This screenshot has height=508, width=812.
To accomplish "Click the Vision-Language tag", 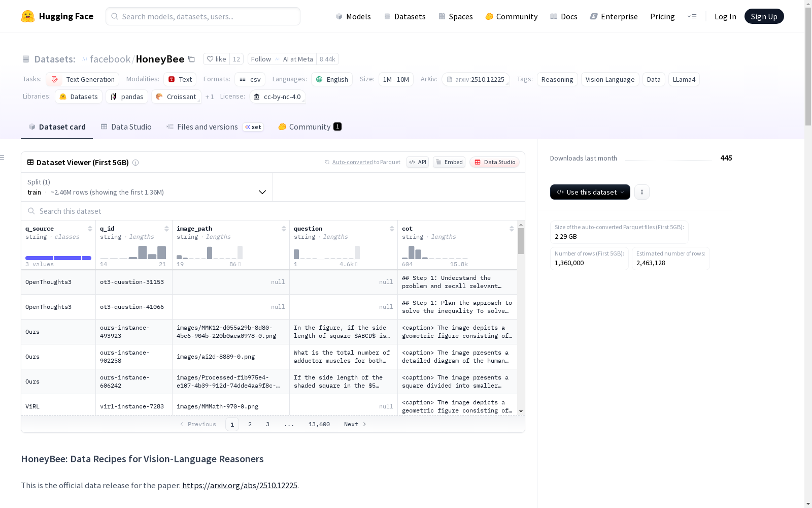I will (610, 79).
